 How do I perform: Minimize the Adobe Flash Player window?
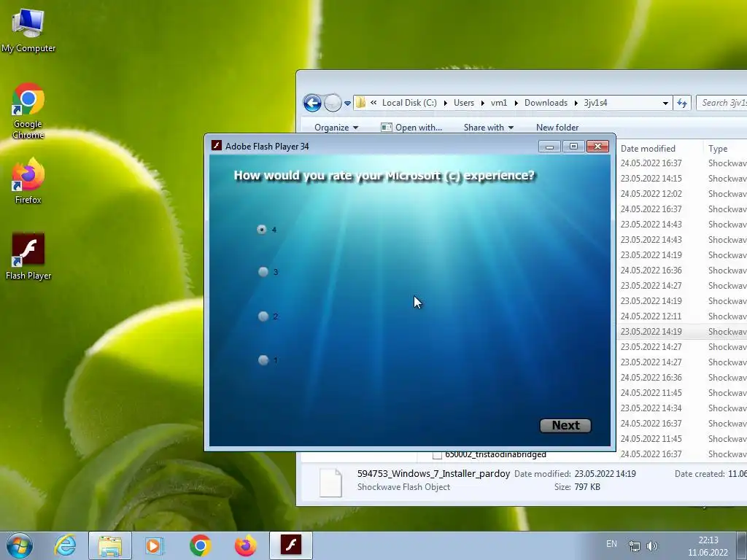point(549,146)
